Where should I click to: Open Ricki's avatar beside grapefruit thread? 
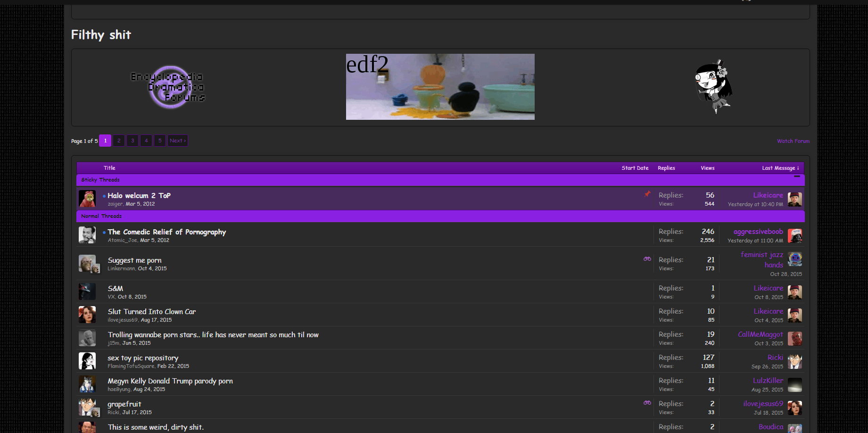click(x=87, y=407)
